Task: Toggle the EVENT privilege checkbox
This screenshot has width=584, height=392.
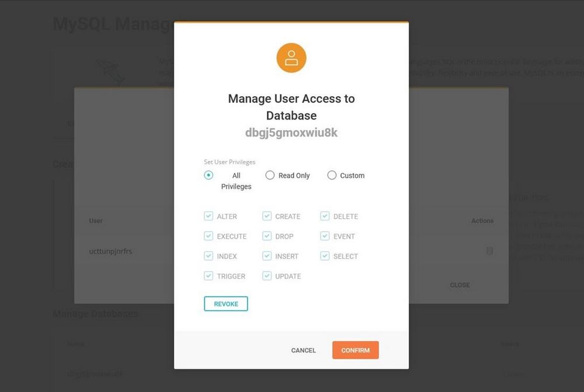Action: tap(325, 236)
